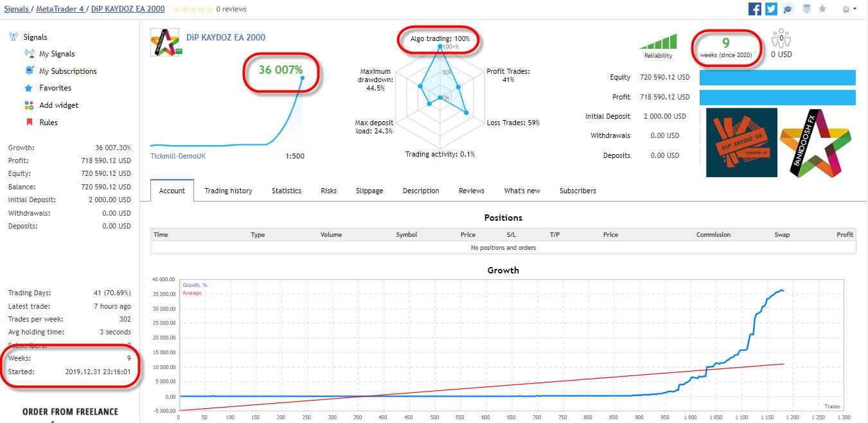Add signal to favorites with gray star
868x423 pixels.
click(822, 9)
